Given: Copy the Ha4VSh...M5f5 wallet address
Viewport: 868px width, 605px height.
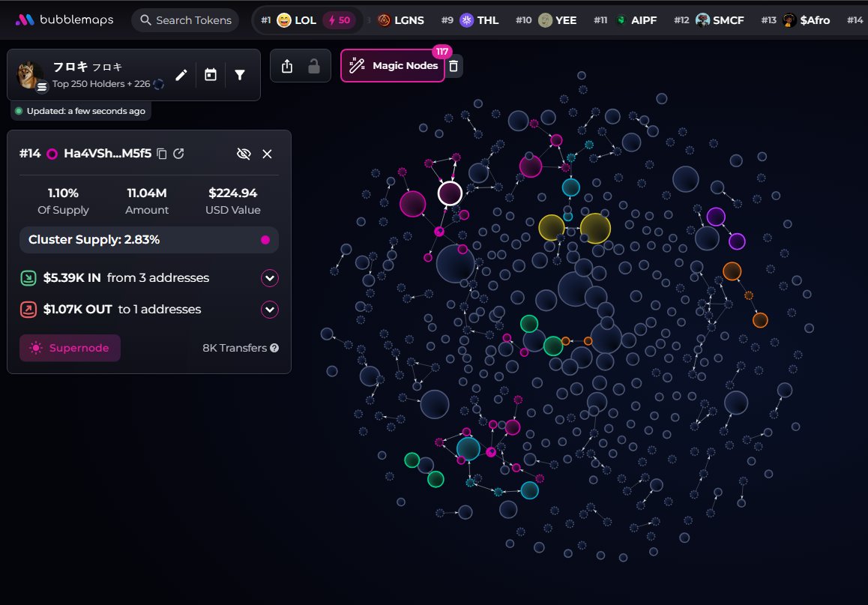Looking at the screenshot, I should coord(162,154).
